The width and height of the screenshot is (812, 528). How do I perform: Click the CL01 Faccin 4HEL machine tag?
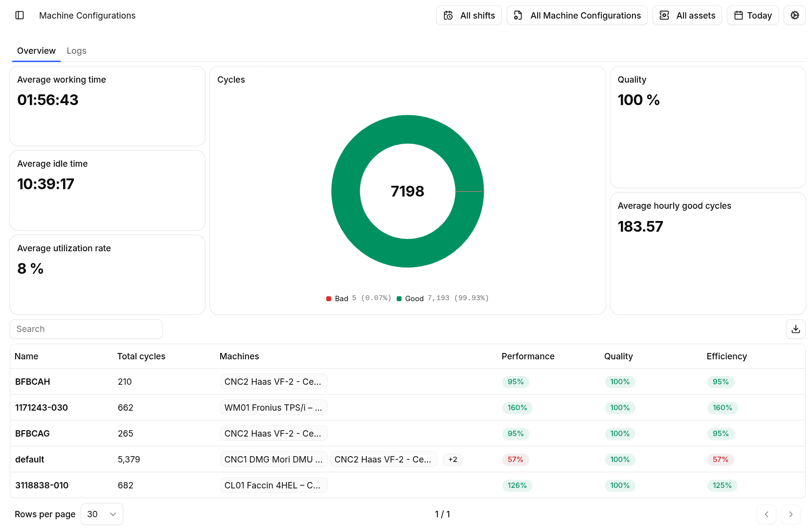273,485
